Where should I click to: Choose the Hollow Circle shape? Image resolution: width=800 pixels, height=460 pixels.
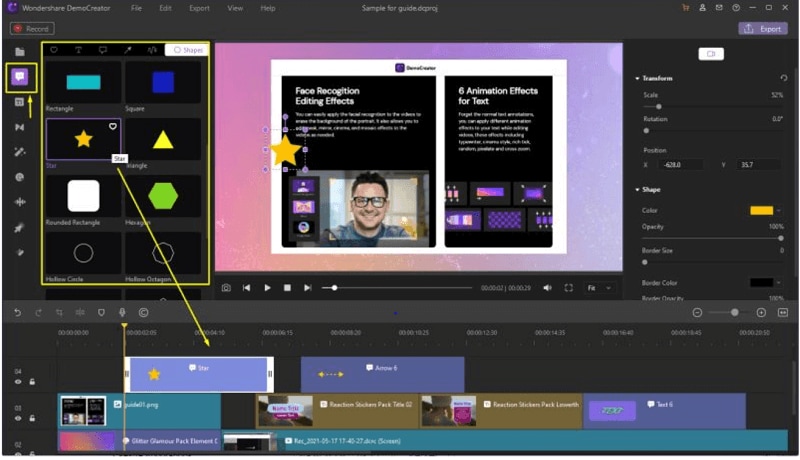[x=84, y=253]
